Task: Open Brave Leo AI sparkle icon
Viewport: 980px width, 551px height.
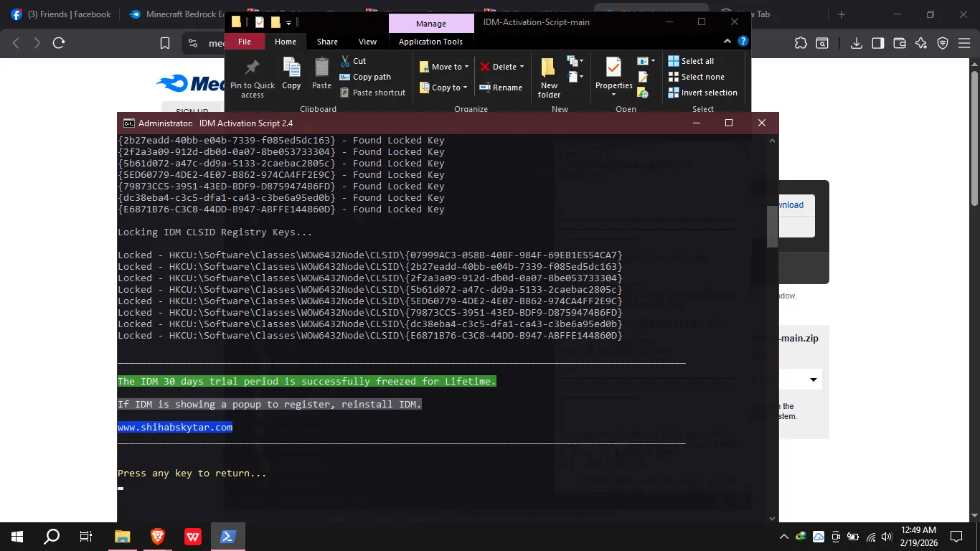Action: click(x=921, y=43)
